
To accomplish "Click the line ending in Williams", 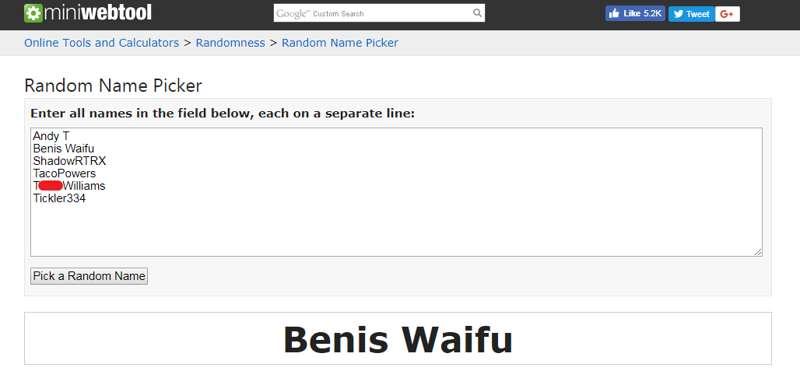I will click(69, 186).
